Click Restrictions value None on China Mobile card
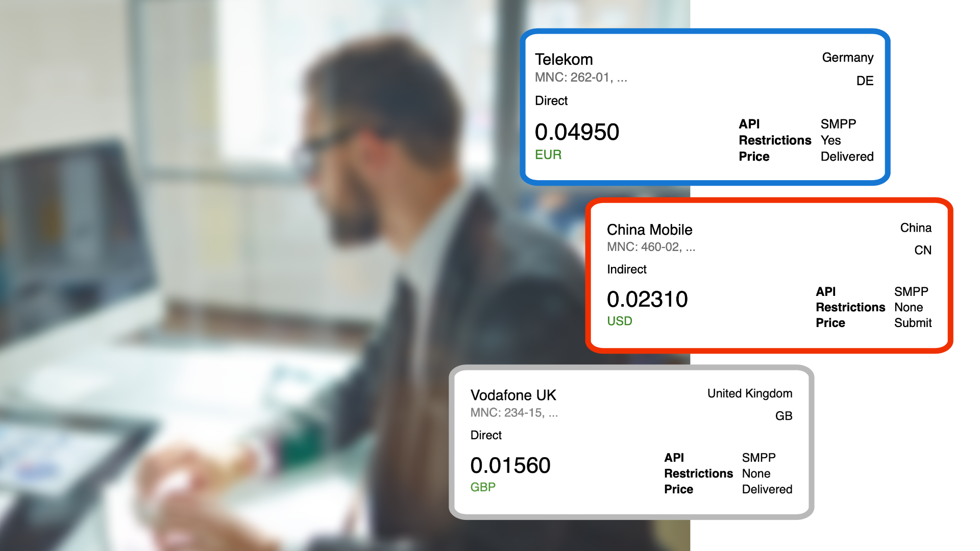Screen dimensions: 980x551 tap(909, 307)
